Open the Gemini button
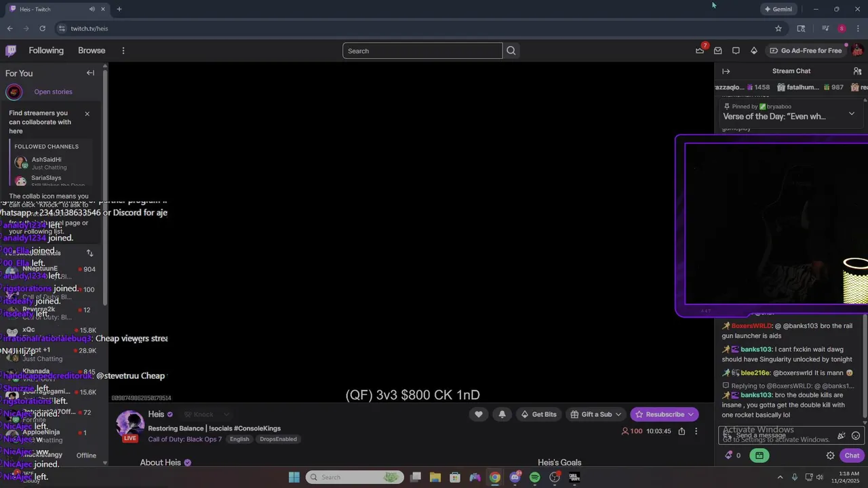 (778, 9)
